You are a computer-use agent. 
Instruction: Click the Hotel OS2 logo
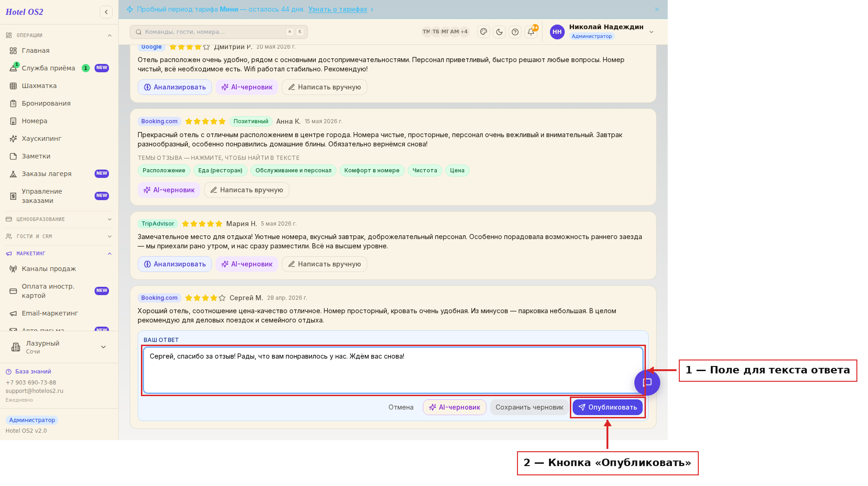pos(25,12)
